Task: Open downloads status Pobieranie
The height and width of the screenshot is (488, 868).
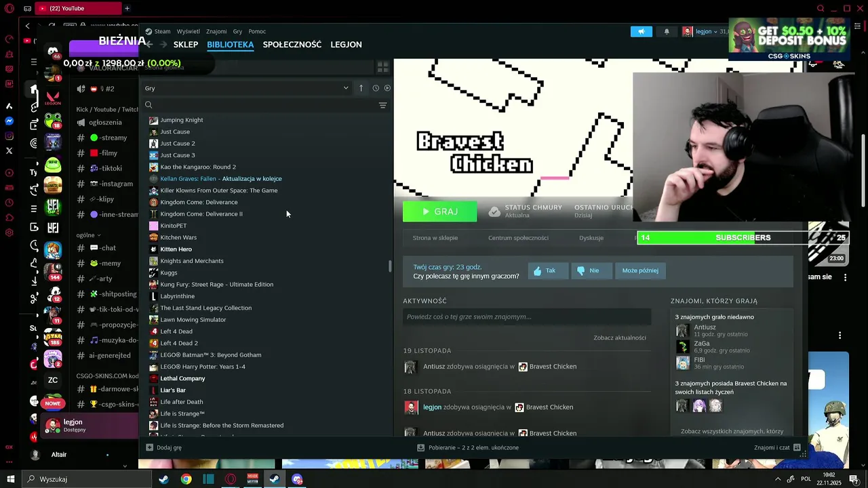Action: (468, 447)
